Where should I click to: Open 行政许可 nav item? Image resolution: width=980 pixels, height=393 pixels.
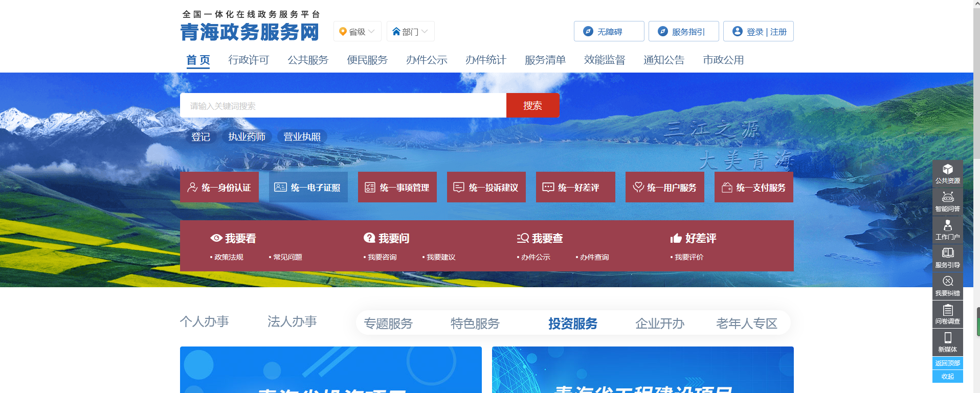click(249, 60)
